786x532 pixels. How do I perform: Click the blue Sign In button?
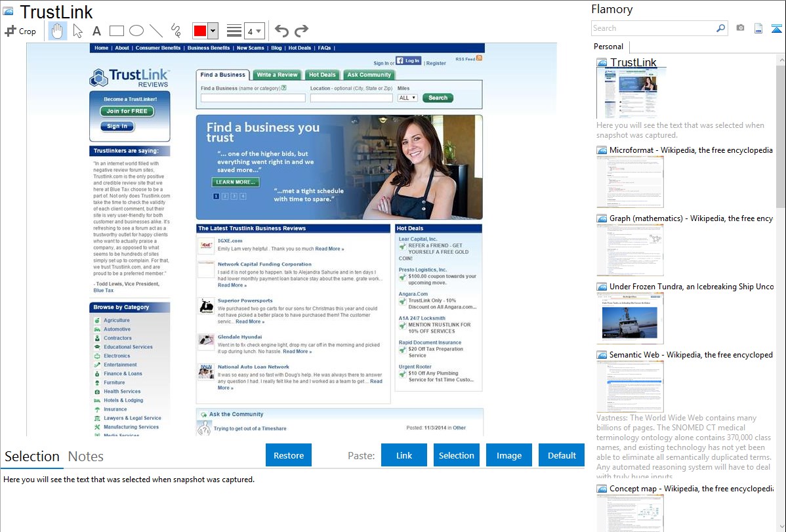117,127
